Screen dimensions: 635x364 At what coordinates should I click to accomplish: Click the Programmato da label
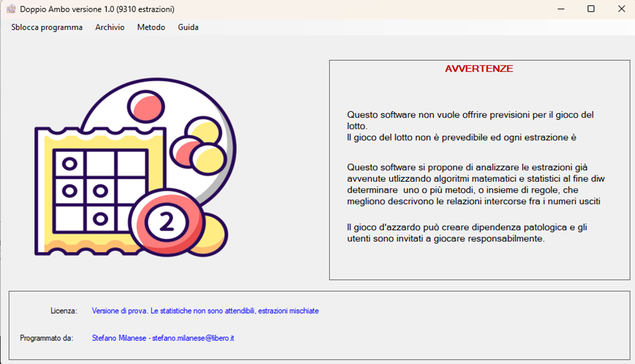[46, 338]
